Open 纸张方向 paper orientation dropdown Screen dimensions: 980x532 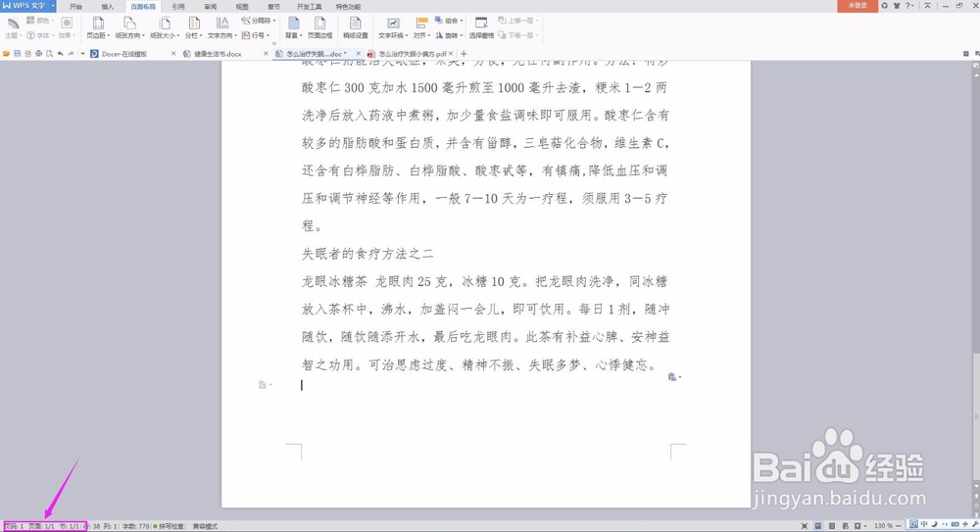coord(129,28)
